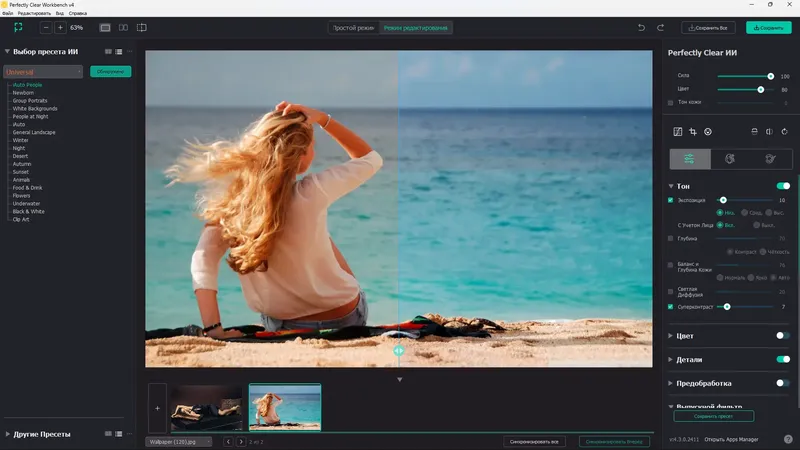Expand the Предобработка section triangle
The width and height of the screenshot is (800, 450).
tap(670, 383)
